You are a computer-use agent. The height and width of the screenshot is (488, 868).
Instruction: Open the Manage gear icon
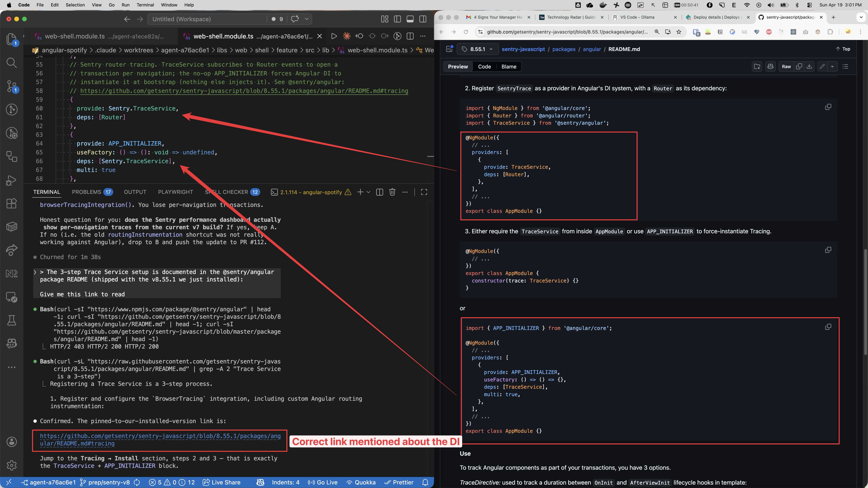pos(12,465)
